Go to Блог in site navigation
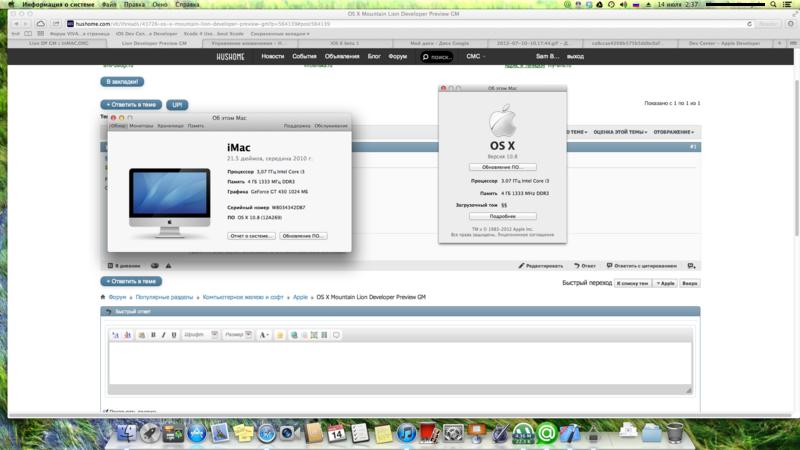The height and width of the screenshot is (450, 800). coord(374,57)
